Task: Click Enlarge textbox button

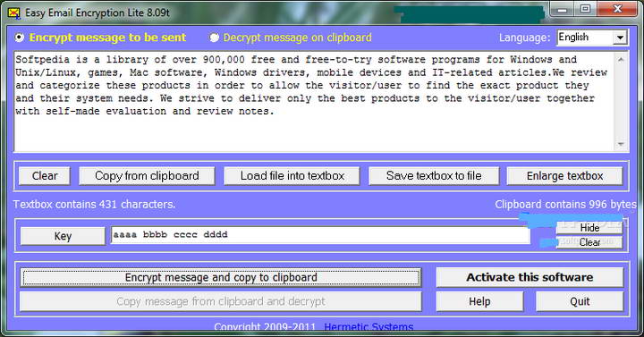Action: tap(564, 176)
